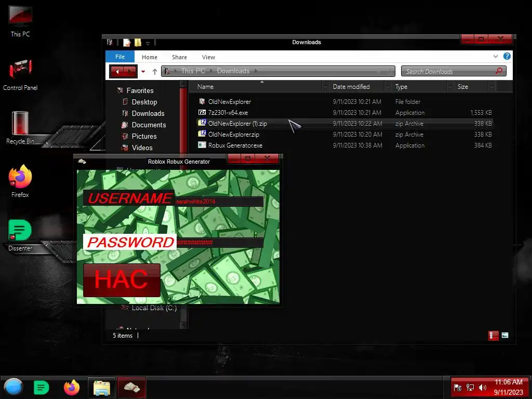Image resolution: width=532 pixels, height=399 pixels.
Task: Click the Explorer properties quick access icon
Action: (127, 43)
